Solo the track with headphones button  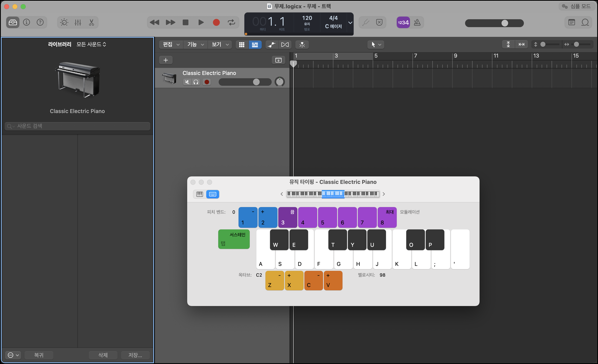(x=196, y=82)
